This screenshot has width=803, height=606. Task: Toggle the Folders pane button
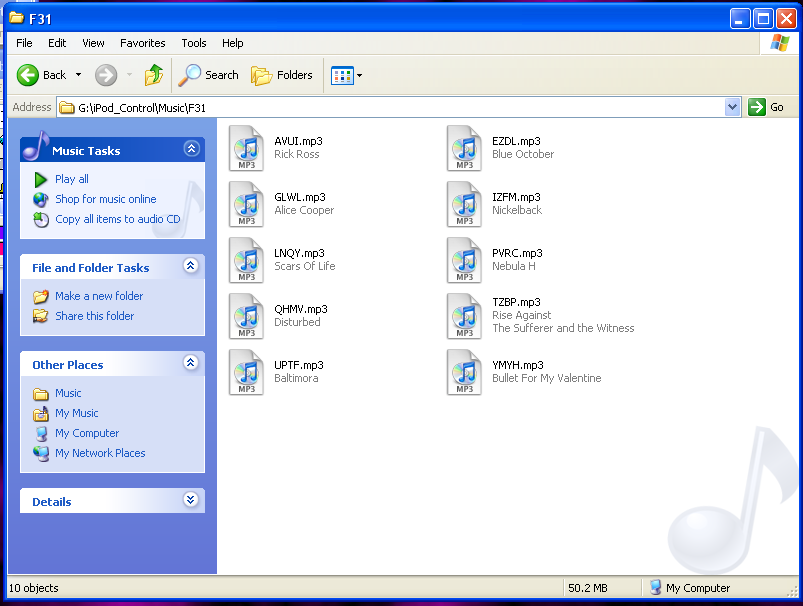pyautogui.click(x=282, y=75)
